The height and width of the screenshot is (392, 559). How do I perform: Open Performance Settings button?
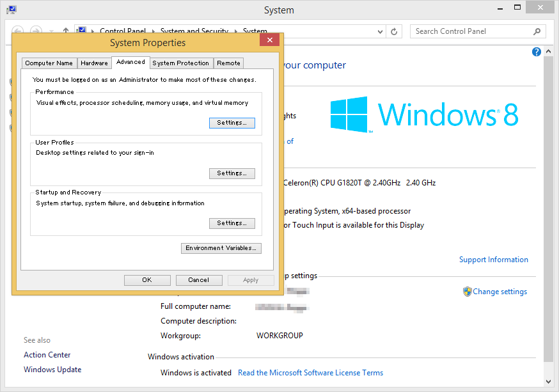point(232,123)
